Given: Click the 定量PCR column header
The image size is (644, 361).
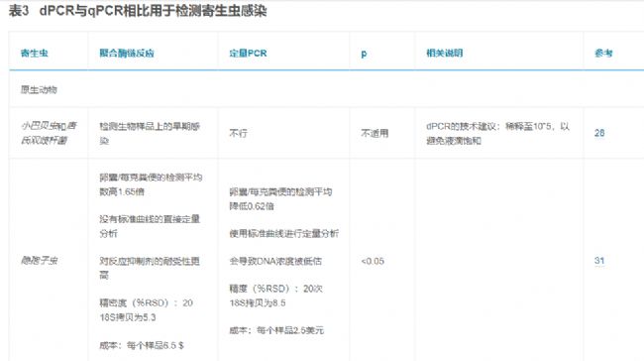Looking at the screenshot, I should coord(248,53).
